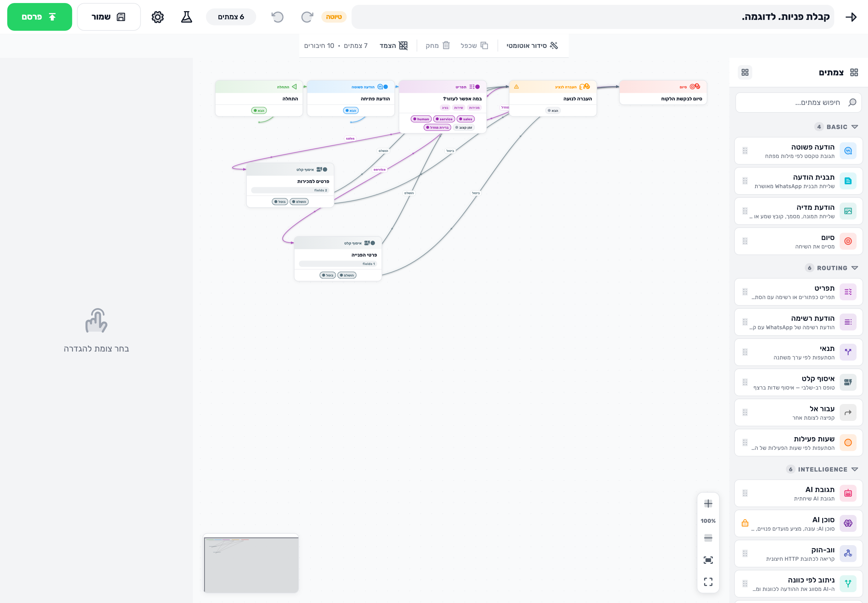Click the fit-to-view icon below zoom controls

[x=708, y=560]
